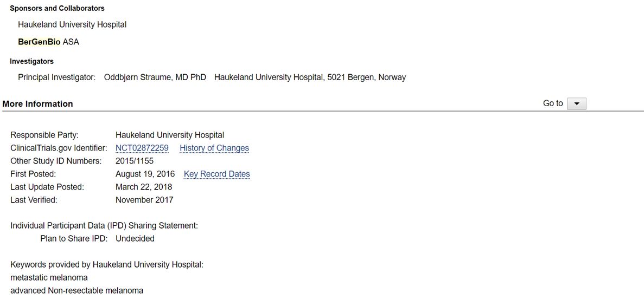Image resolution: width=644 pixels, height=299 pixels.
Task: Click investigator address 5021 Bergen, Norway
Action: tap(367, 77)
